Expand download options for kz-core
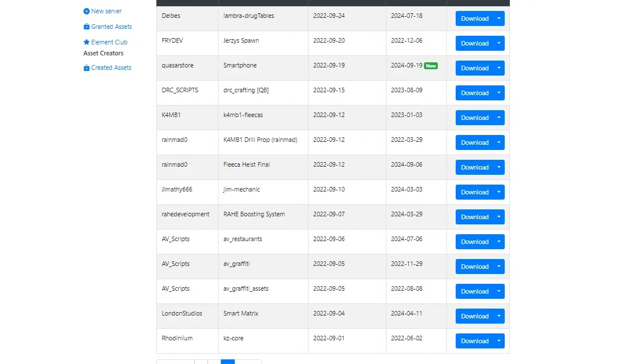Viewport: 627px width, 364px height. click(x=499, y=341)
